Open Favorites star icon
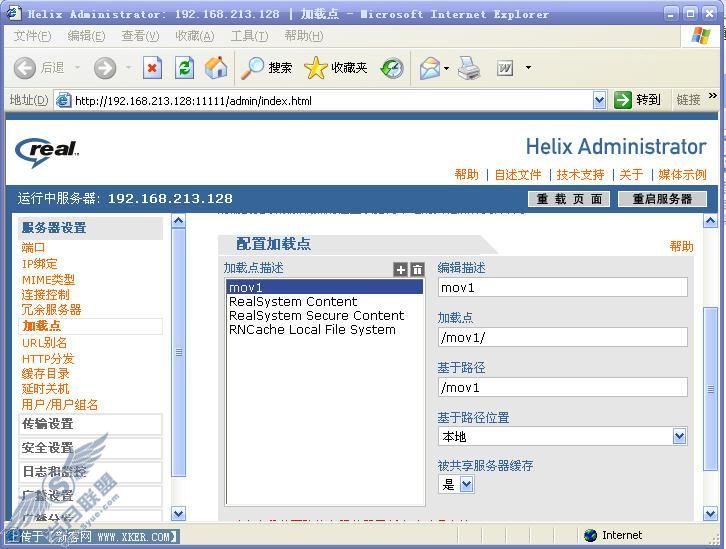 [315, 68]
